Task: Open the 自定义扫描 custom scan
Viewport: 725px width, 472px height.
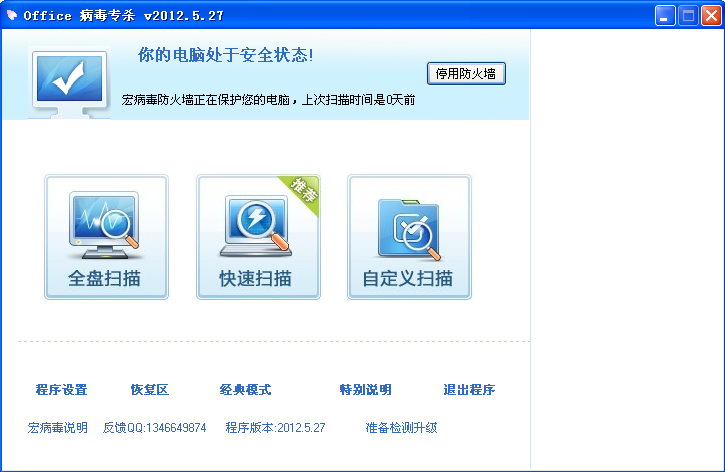Action: click(x=409, y=237)
